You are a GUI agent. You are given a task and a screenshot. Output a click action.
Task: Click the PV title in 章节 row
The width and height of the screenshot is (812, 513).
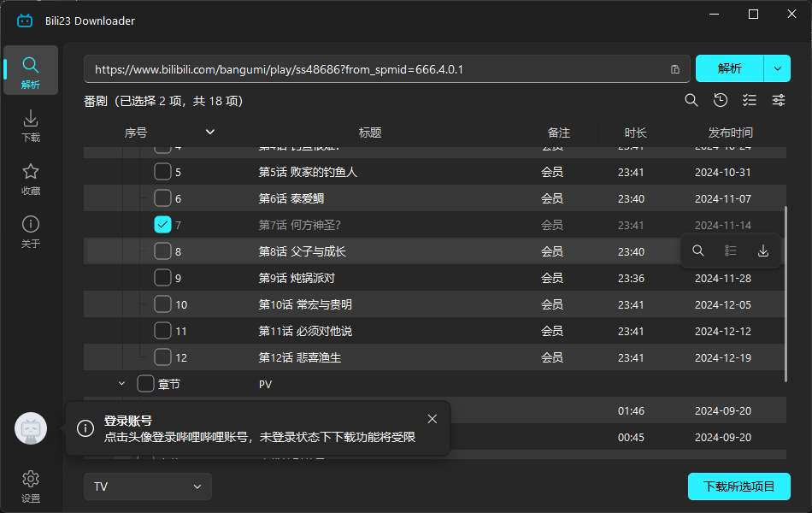(x=265, y=385)
